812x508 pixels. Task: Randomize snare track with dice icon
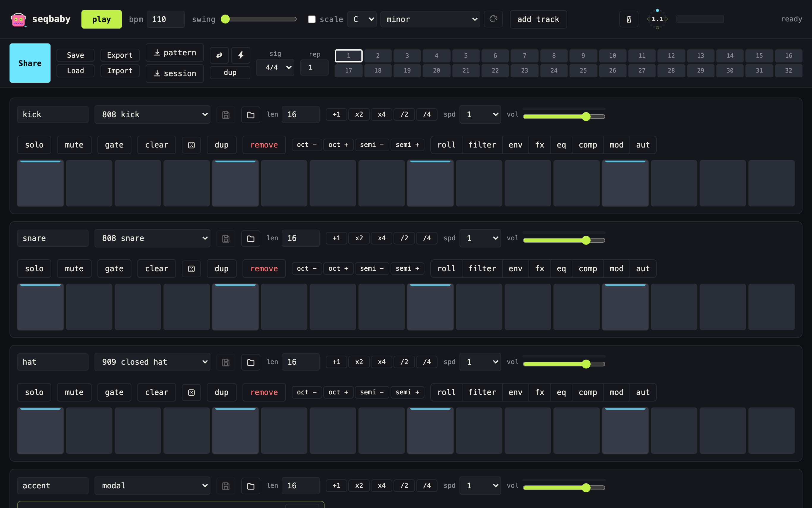[191, 269]
